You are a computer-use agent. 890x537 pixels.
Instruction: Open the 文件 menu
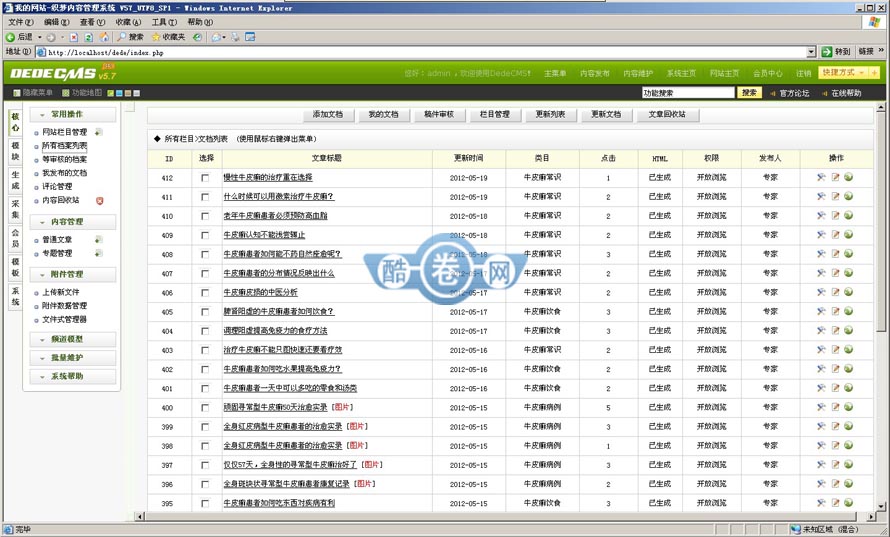click(x=20, y=22)
